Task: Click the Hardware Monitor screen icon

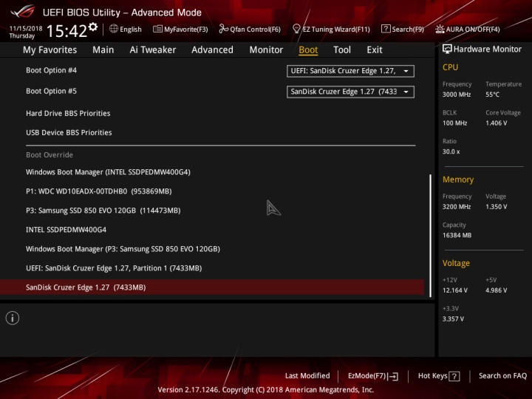Action: pos(447,49)
